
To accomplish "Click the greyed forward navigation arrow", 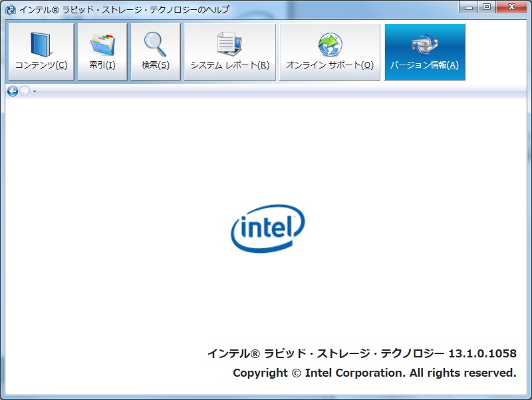I will 25,91.
